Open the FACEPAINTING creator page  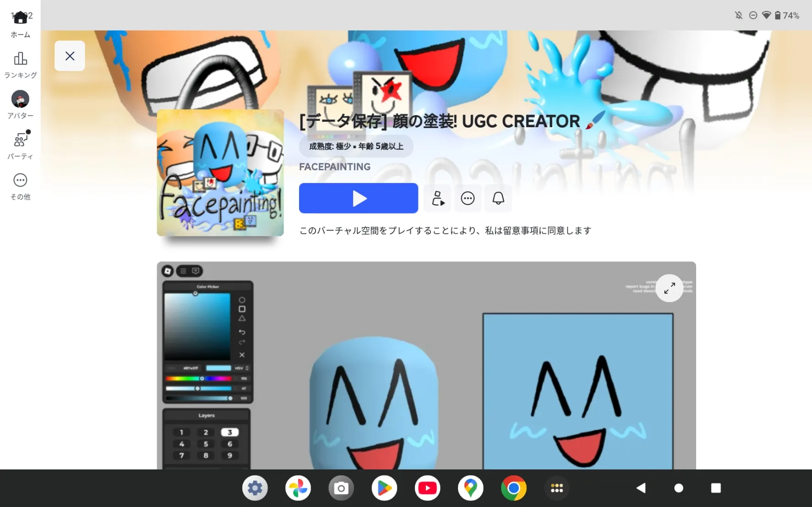tap(335, 167)
